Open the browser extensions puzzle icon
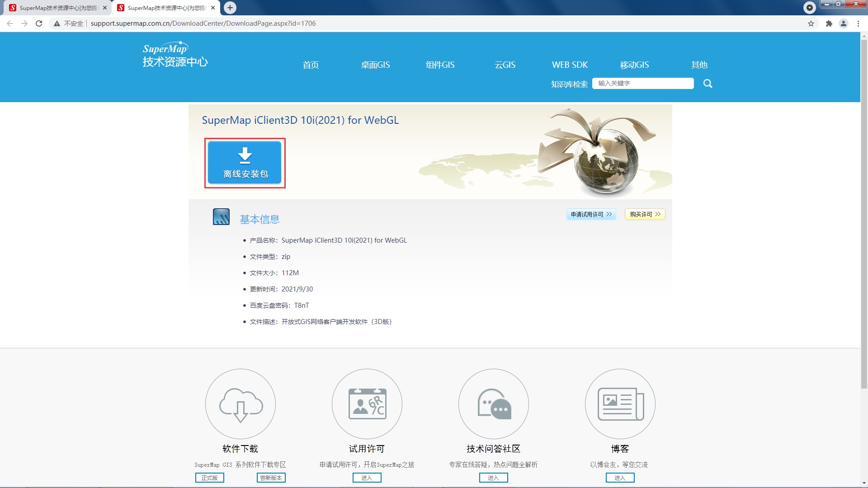Screen dimensions: 868x488 point(829,23)
